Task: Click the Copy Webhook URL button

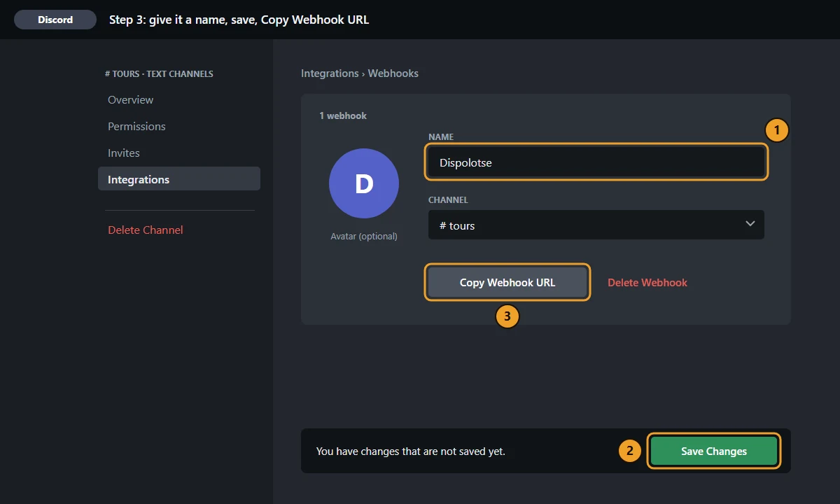Action: [x=507, y=282]
